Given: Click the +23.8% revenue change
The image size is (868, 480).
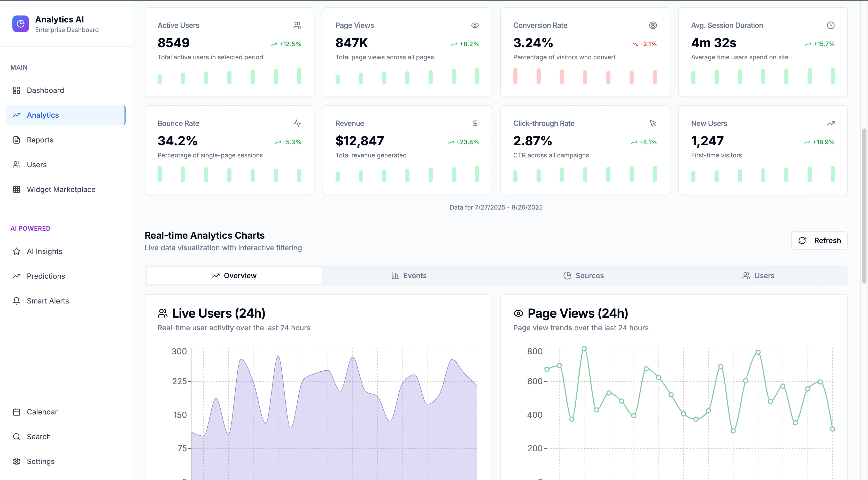Looking at the screenshot, I should coord(463,142).
